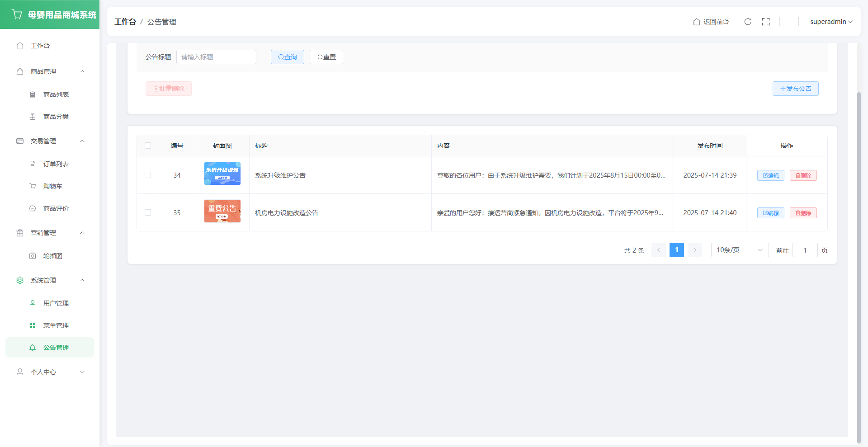Click the bell icon for 公告管理

[x=33, y=348]
